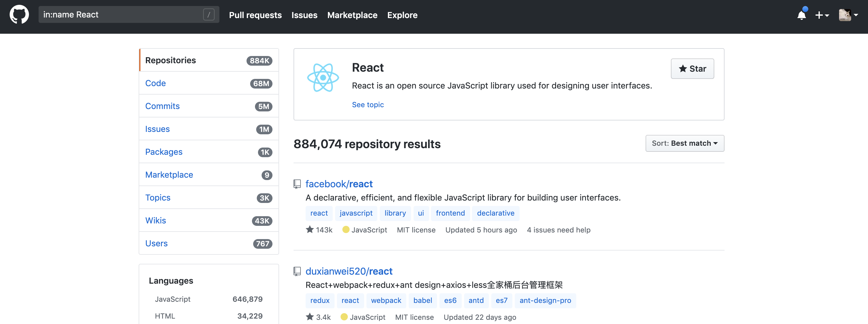The image size is (868, 324).
Task: Open the 4 issues need help link
Action: click(558, 230)
